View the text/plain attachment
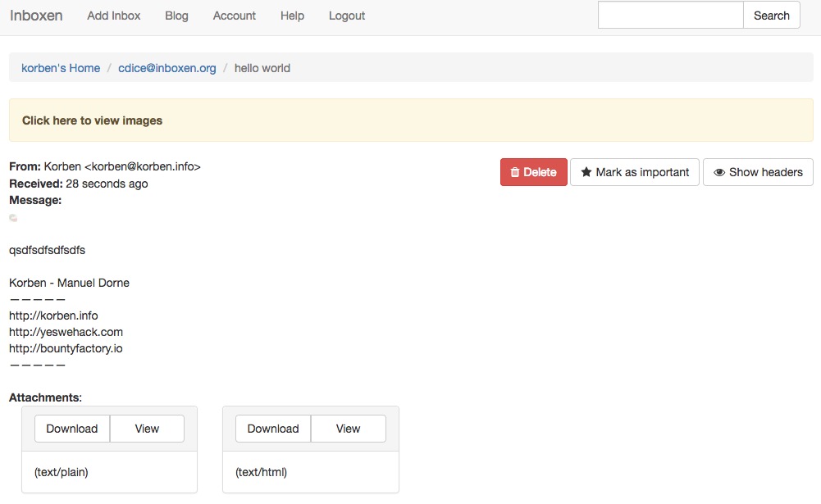 point(147,429)
